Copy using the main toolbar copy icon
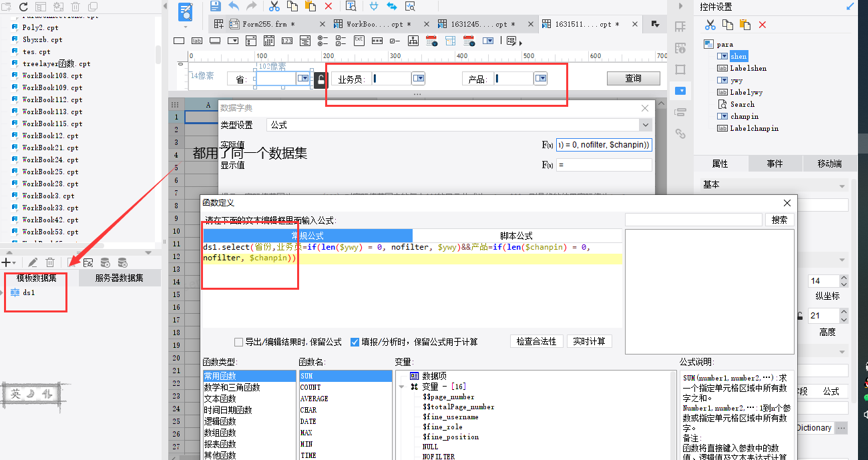The image size is (868, 460). (x=292, y=6)
